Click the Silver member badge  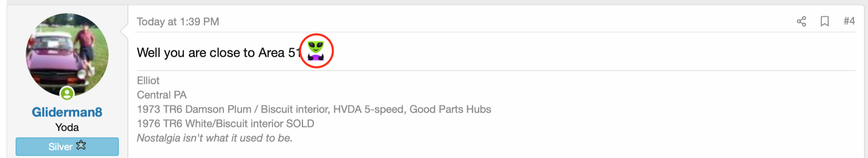click(67, 146)
